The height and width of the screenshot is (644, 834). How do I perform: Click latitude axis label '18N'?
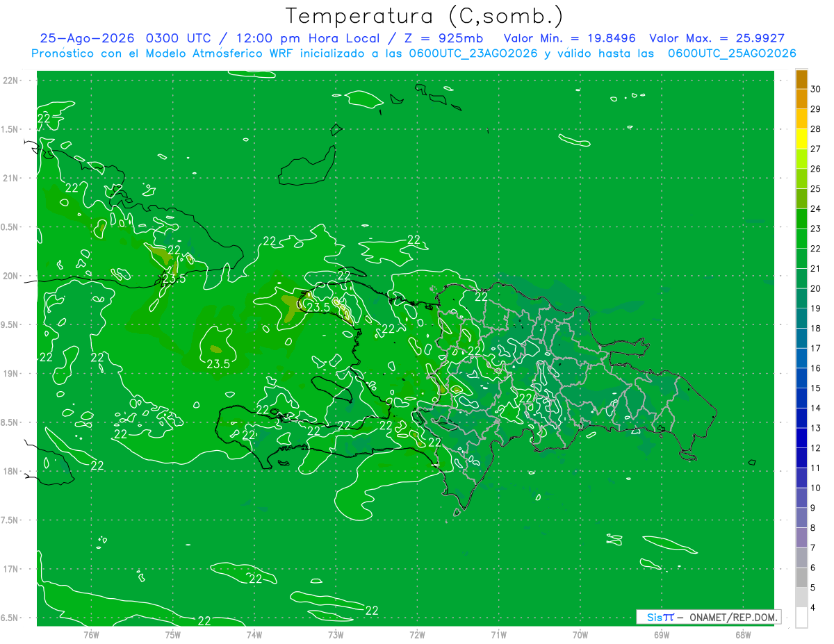[x=12, y=471]
